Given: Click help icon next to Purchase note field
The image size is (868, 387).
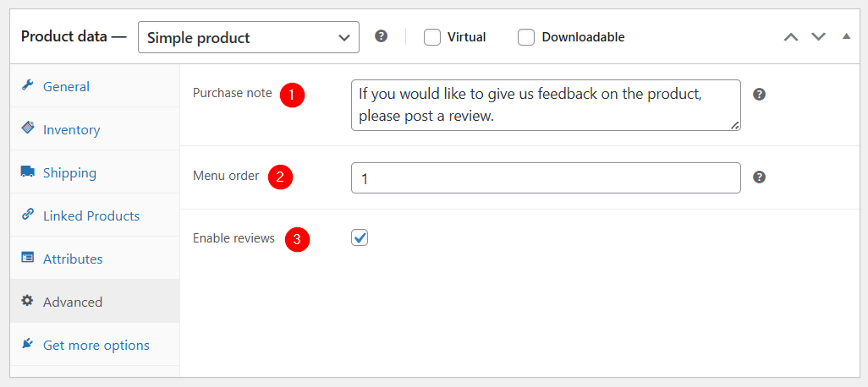Looking at the screenshot, I should click(x=760, y=95).
